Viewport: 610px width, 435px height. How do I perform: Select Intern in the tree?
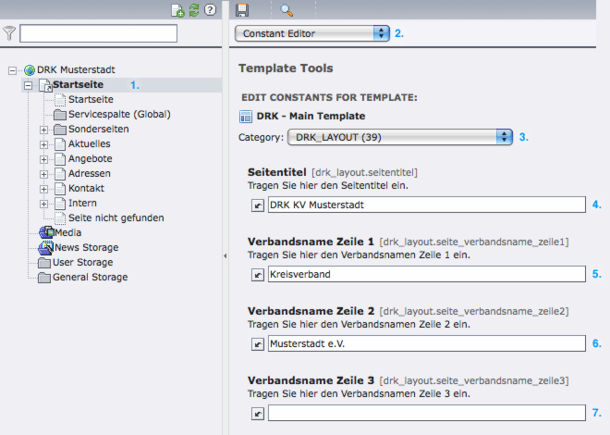click(82, 203)
